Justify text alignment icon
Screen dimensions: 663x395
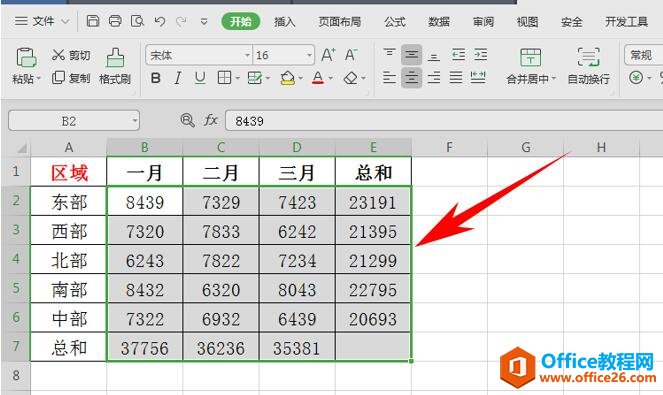tap(456, 77)
